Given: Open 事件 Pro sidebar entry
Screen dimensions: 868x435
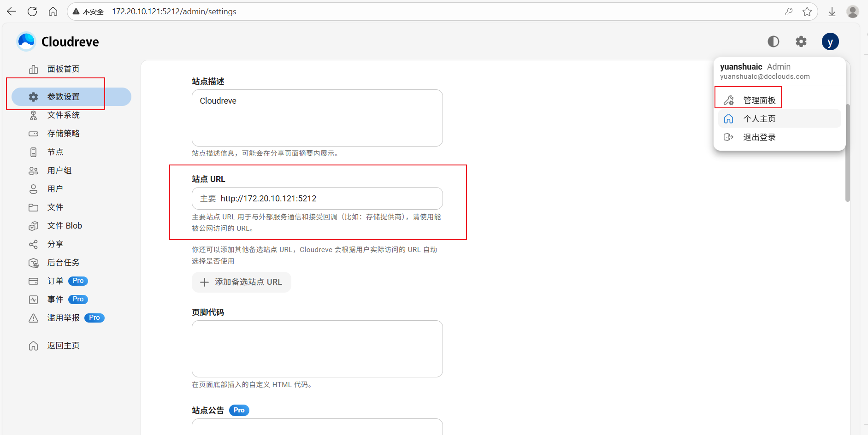Looking at the screenshot, I should (71, 300).
